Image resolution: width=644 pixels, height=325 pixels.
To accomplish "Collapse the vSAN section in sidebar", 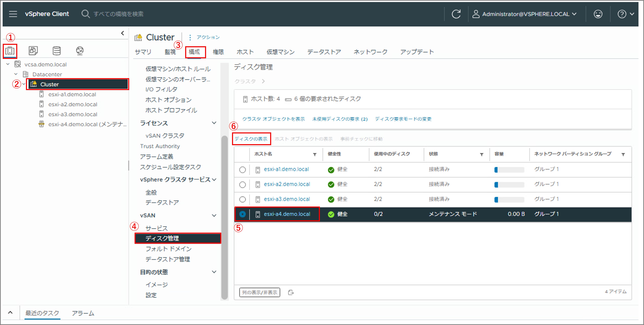I will click(x=214, y=216).
